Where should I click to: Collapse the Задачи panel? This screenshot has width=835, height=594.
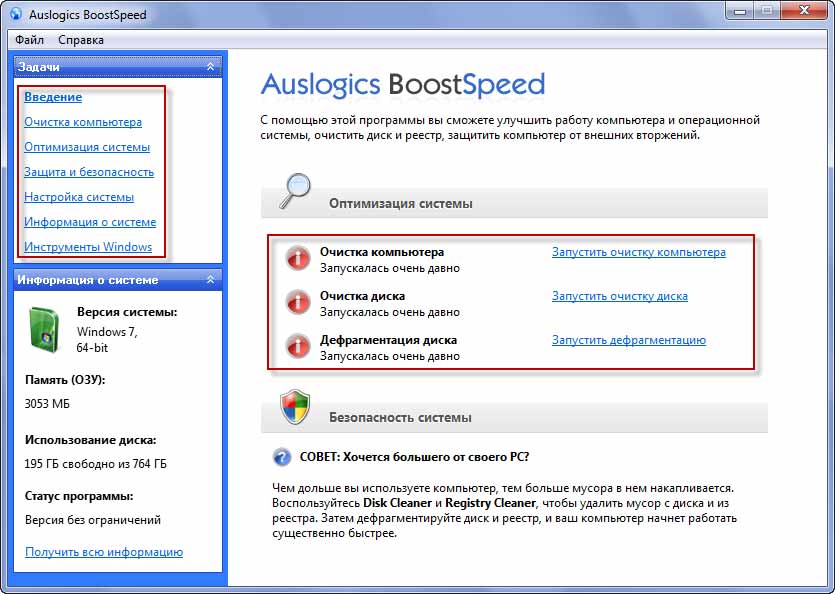(210, 67)
